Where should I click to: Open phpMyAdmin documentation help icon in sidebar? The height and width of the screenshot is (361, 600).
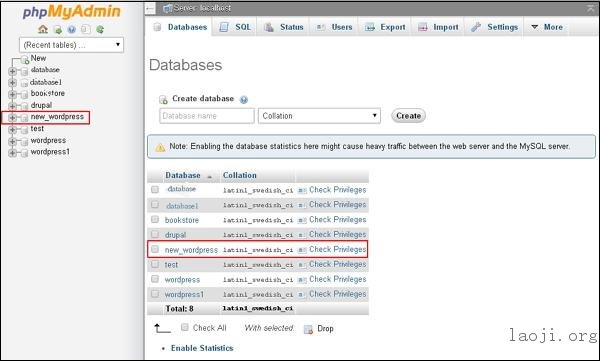(x=72, y=29)
